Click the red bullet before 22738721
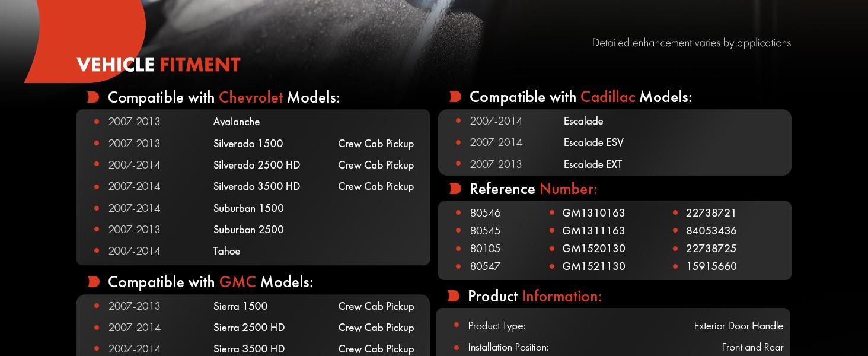This screenshot has width=868, height=356. (675, 212)
